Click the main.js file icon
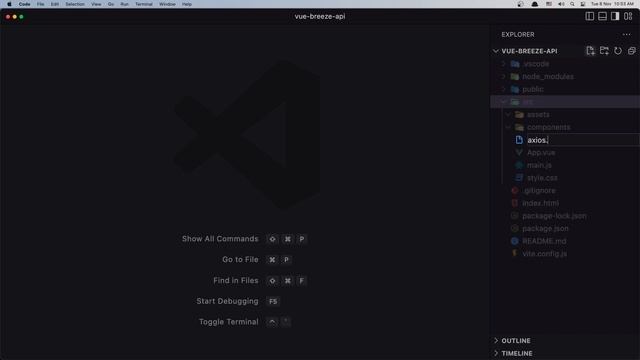The height and width of the screenshot is (360, 640). tap(519, 165)
